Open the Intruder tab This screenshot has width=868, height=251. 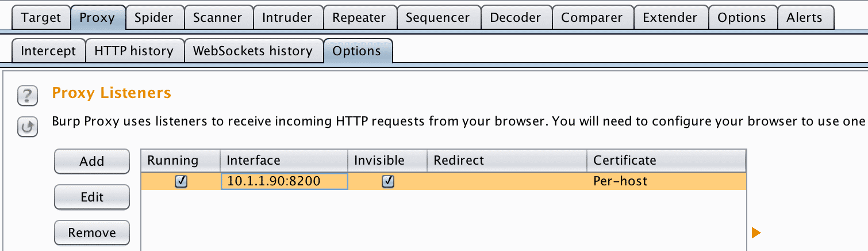coord(287,17)
